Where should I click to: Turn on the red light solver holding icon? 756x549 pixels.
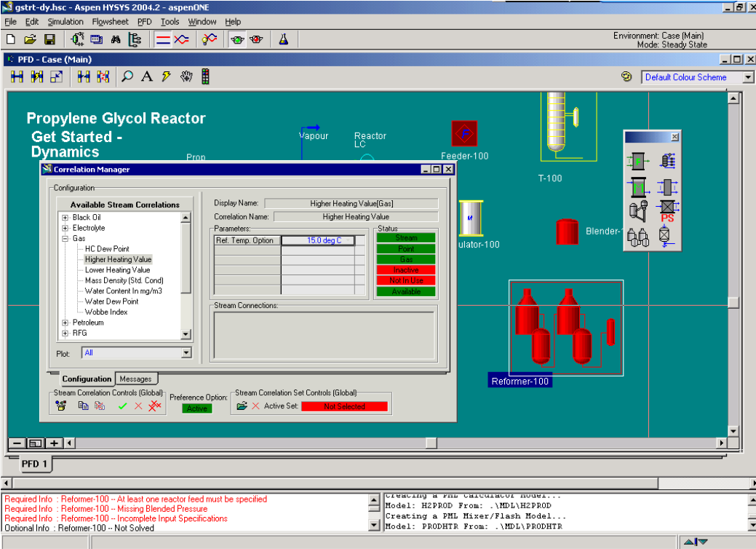(257, 39)
